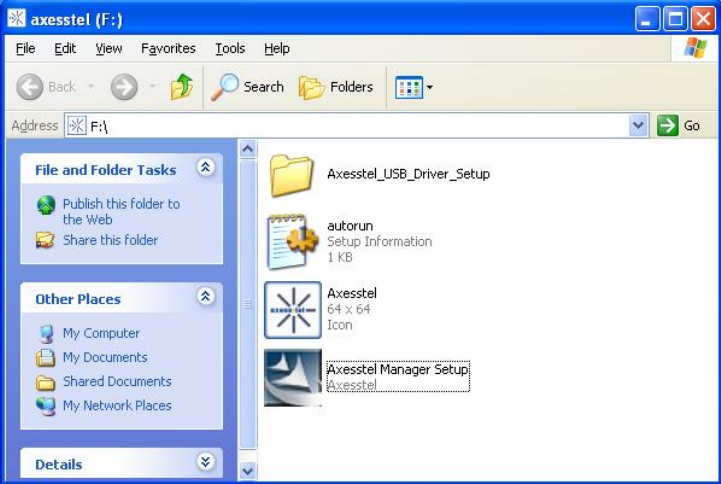This screenshot has height=484, width=721.
Task: Click the Axesstel Manager Setup file name
Action: point(398,369)
